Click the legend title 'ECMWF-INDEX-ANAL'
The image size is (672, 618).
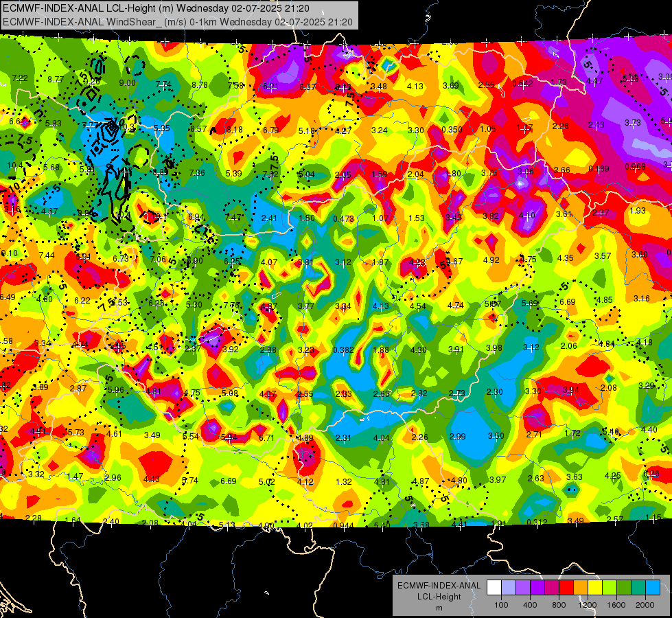click(x=439, y=586)
